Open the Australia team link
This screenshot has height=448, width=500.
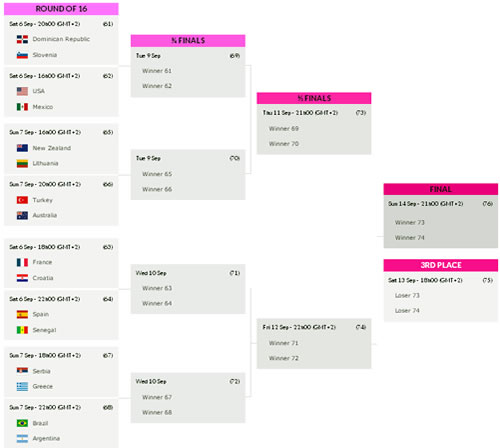[x=45, y=215]
